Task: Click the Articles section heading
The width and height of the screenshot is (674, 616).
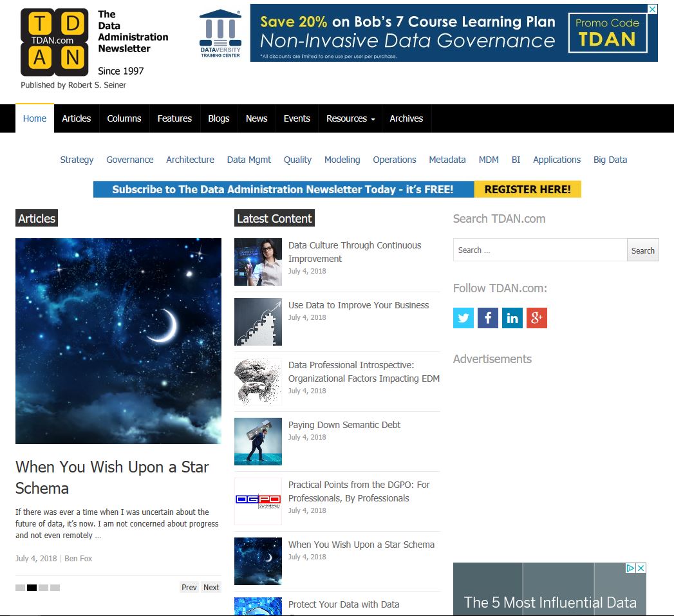Action: pyautogui.click(x=37, y=218)
